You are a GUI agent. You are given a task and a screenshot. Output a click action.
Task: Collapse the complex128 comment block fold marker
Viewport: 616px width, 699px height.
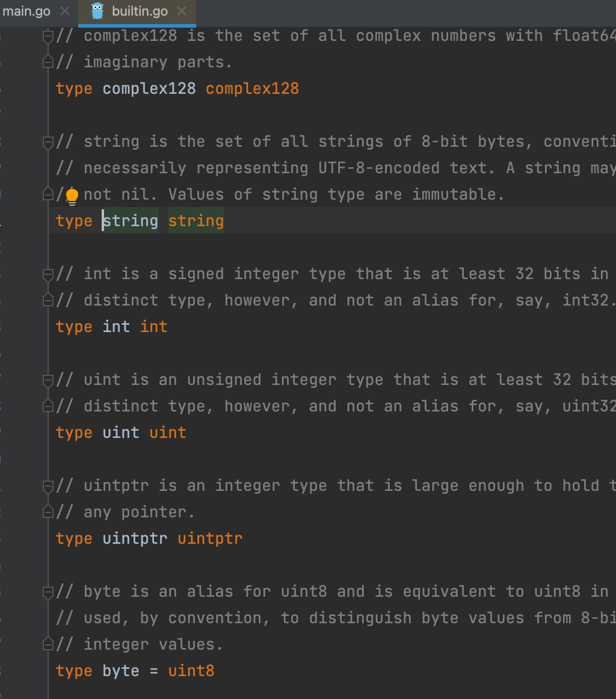[49, 36]
